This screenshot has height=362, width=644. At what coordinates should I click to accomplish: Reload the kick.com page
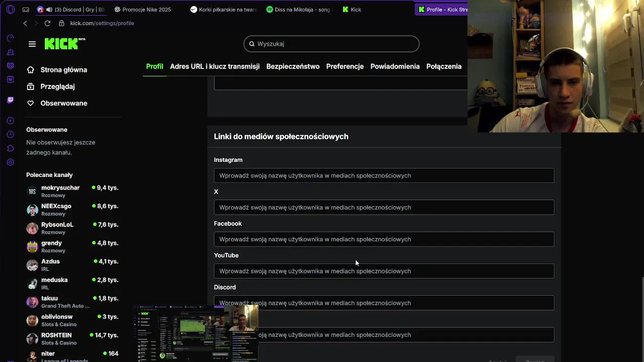pyautogui.click(x=47, y=23)
